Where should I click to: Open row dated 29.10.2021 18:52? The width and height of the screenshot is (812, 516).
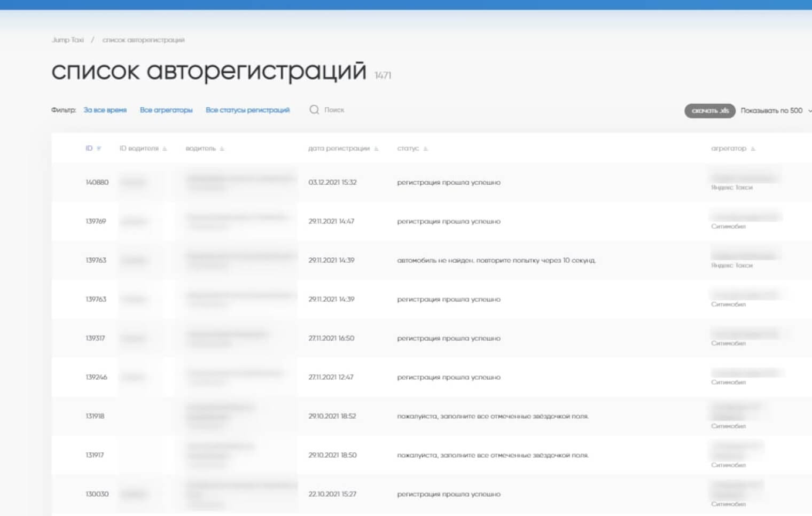(x=332, y=416)
